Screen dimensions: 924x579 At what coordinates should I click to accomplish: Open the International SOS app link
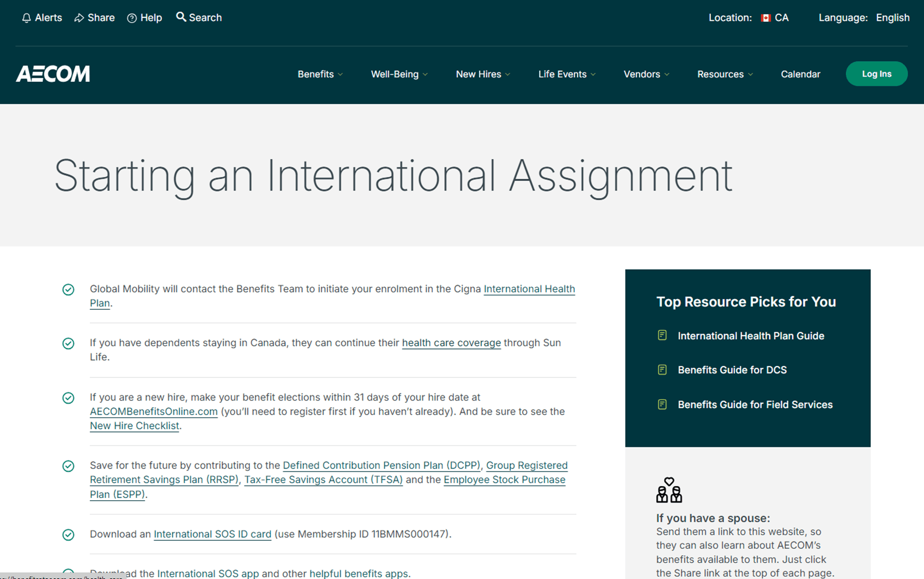pos(208,573)
